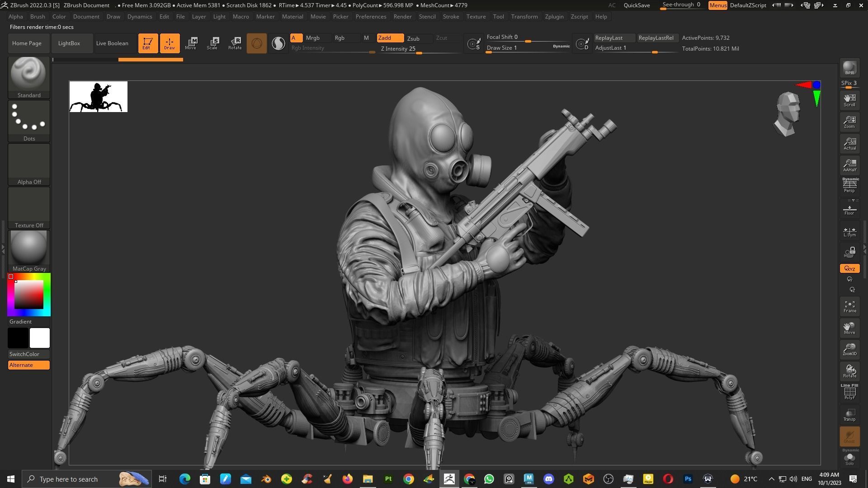
Task: Toggle Solo mode
Action: [849, 458]
